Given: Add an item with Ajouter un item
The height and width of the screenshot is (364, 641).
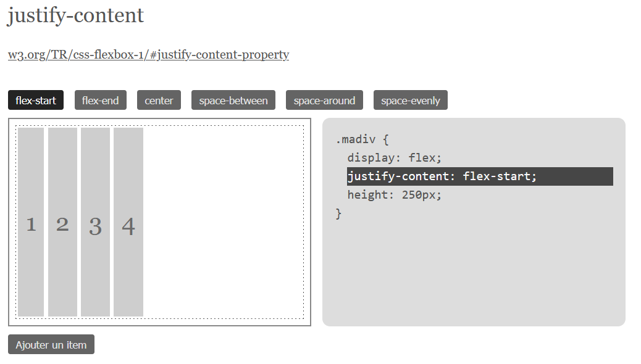Looking at the screenshot, I should coord(51,344).
